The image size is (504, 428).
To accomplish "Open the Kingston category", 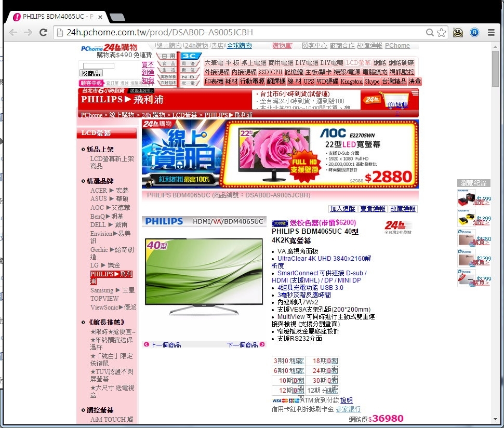I will point(351,82).
